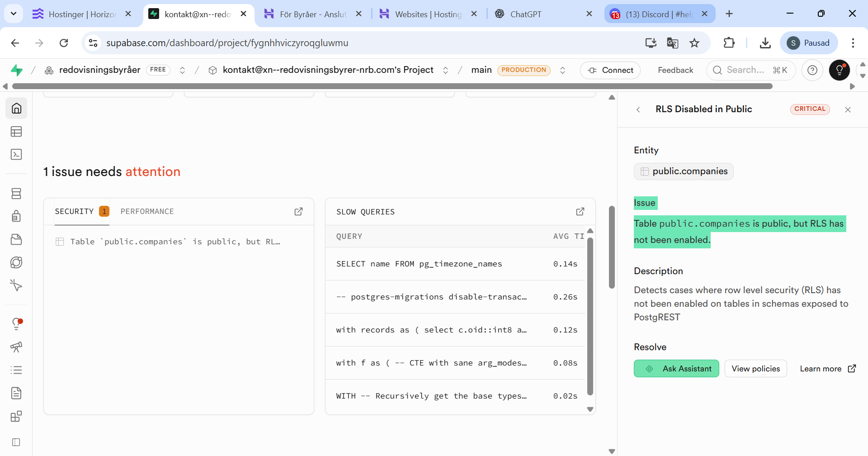
Task: Open the Realtime cursor sidebar icon
Action: click(x=16, y=285)
